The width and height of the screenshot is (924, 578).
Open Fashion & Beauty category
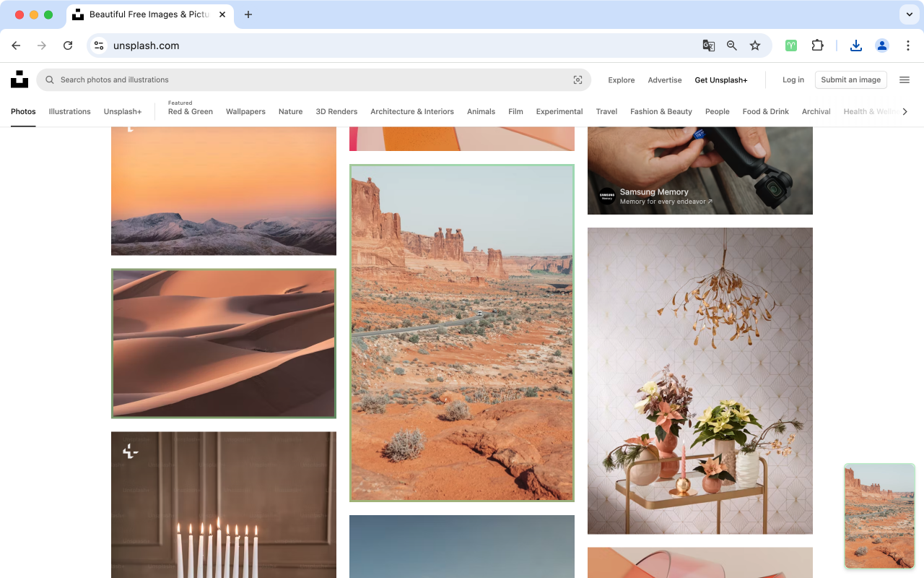click(x=661, y=112)
